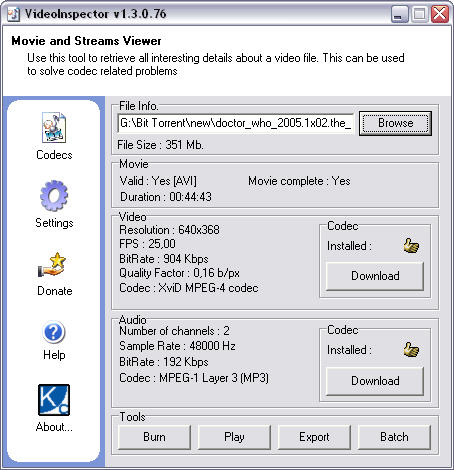The image size is (454, 470).
Task: Click the video 'BitRate : 904 Kbps' text
Action: click(x=164, y=259)
